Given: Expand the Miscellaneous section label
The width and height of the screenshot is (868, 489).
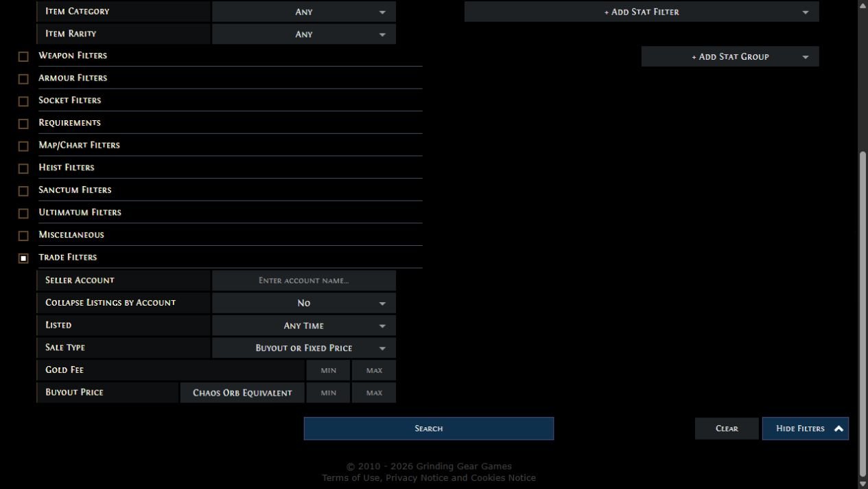Looking at the screenshot, I should point(71,234).
